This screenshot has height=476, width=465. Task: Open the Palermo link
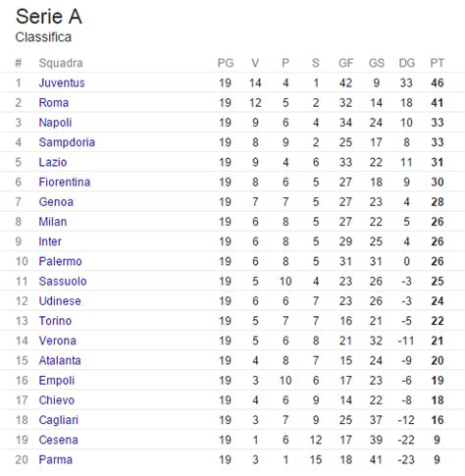[x=60, y=261]
